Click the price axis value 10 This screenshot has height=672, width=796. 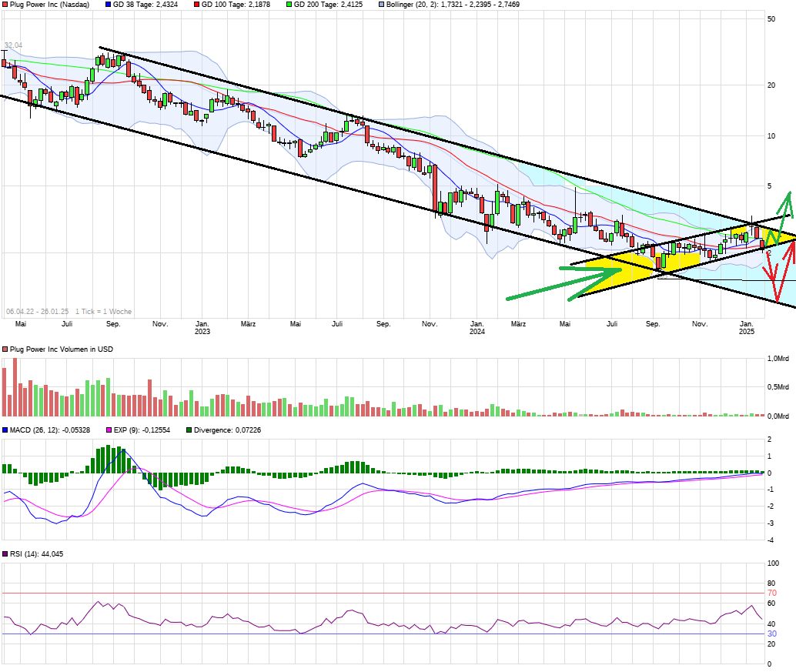[771, 135]
